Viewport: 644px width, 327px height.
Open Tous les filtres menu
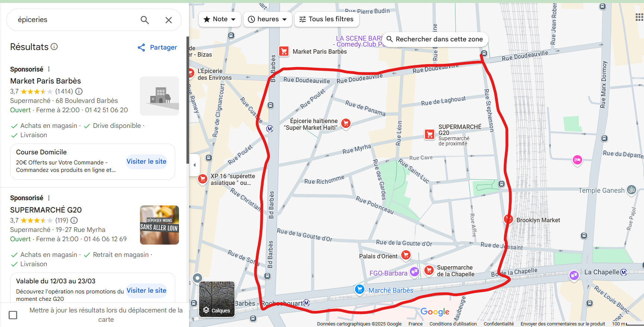327,19
